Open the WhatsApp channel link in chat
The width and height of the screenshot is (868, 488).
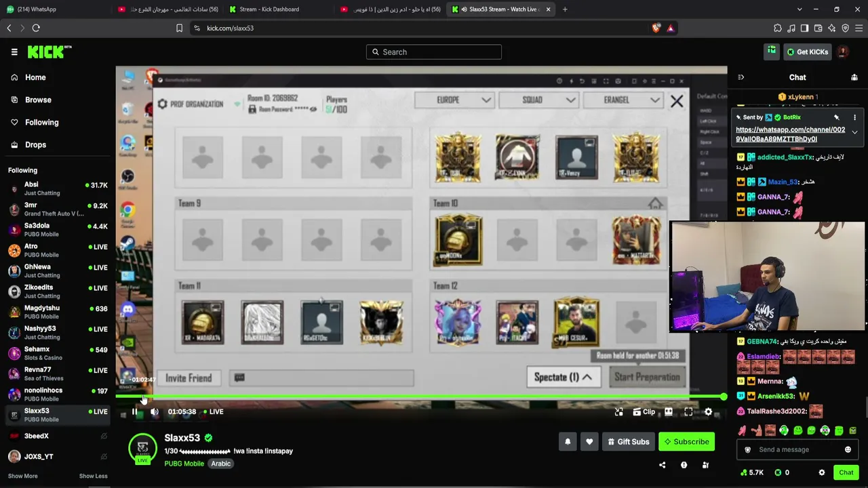[x=791, y=134]
